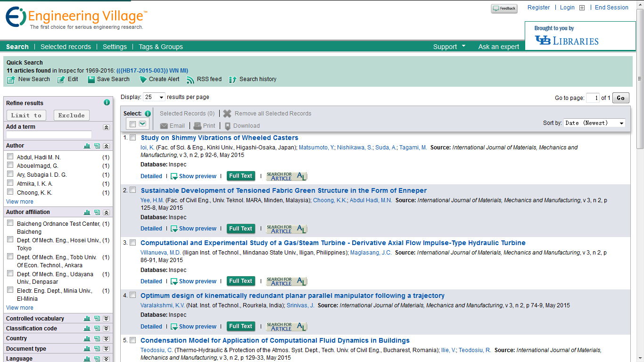Tick checkbox for Shimmy Vibrations article
The height and width of the screenshot is (362, 644).
coord(133,138)
